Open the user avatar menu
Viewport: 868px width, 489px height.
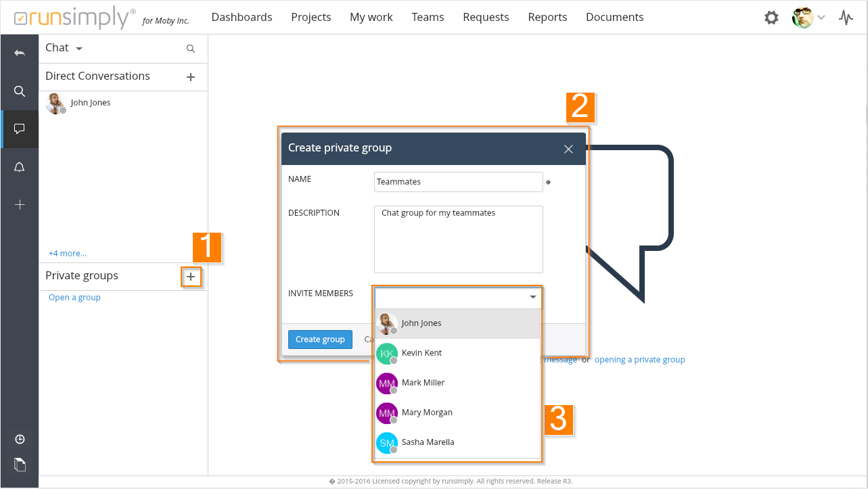808,18
